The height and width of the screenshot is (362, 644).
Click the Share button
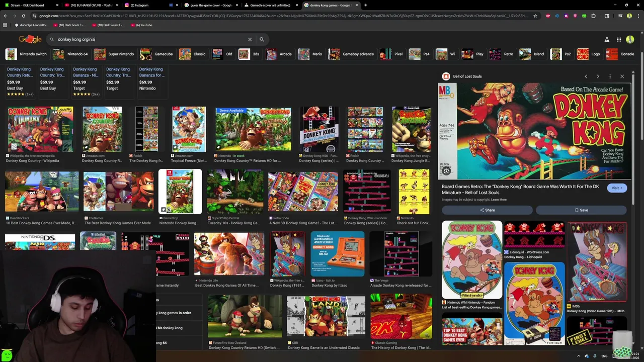point(487,210)
